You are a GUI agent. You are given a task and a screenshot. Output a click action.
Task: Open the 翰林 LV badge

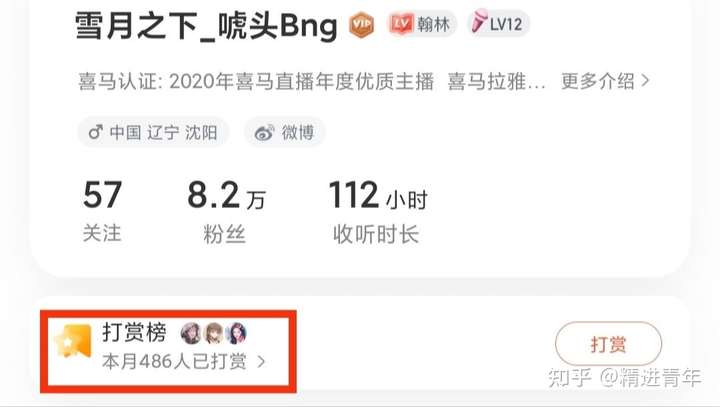[x=422, y=23]
